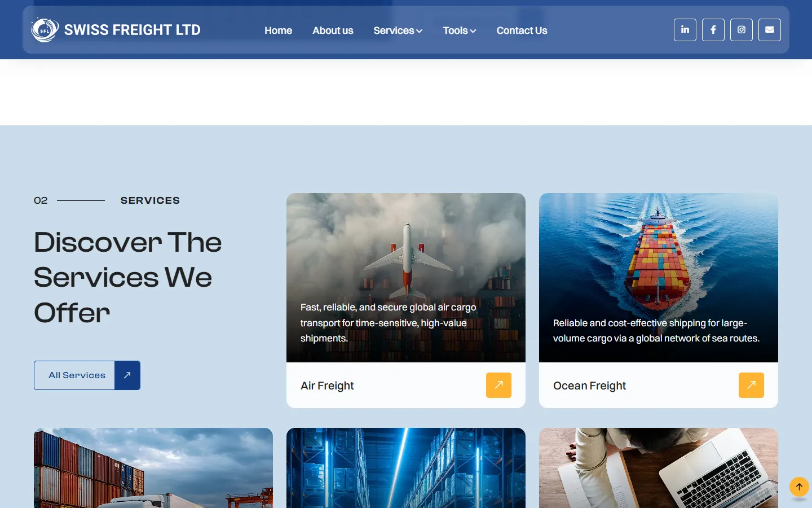Open the laptop desk image card
Image resolution: width=812 pixels, height=508 pixels.
coord(659,468)
